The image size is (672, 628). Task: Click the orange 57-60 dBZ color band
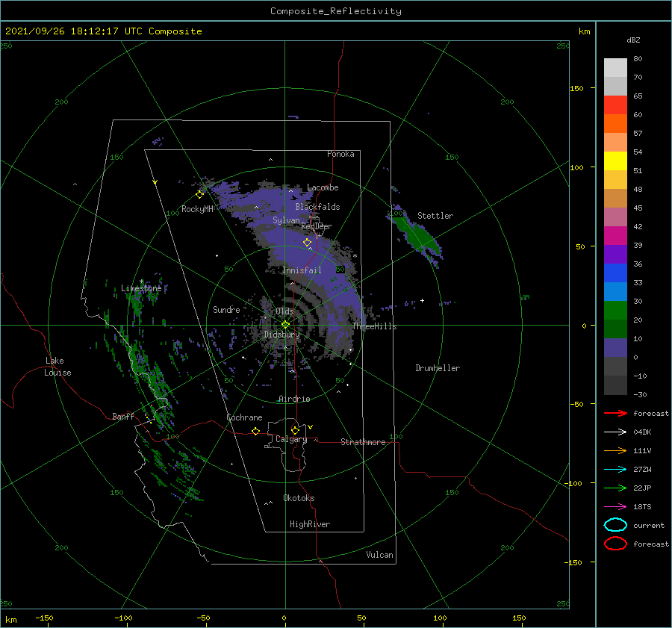tap(615, 123)
